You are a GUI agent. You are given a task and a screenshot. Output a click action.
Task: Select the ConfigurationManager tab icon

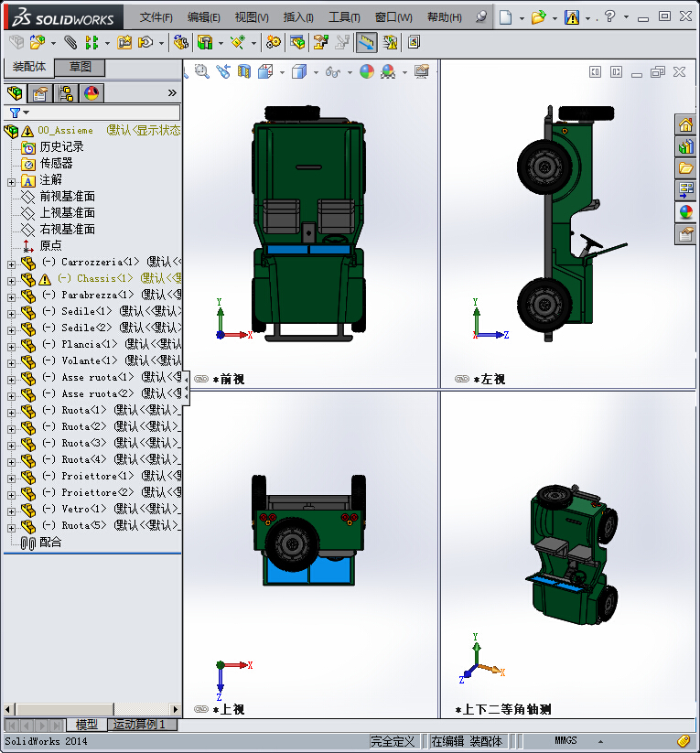pyautogui.click(x=66, y=92)
